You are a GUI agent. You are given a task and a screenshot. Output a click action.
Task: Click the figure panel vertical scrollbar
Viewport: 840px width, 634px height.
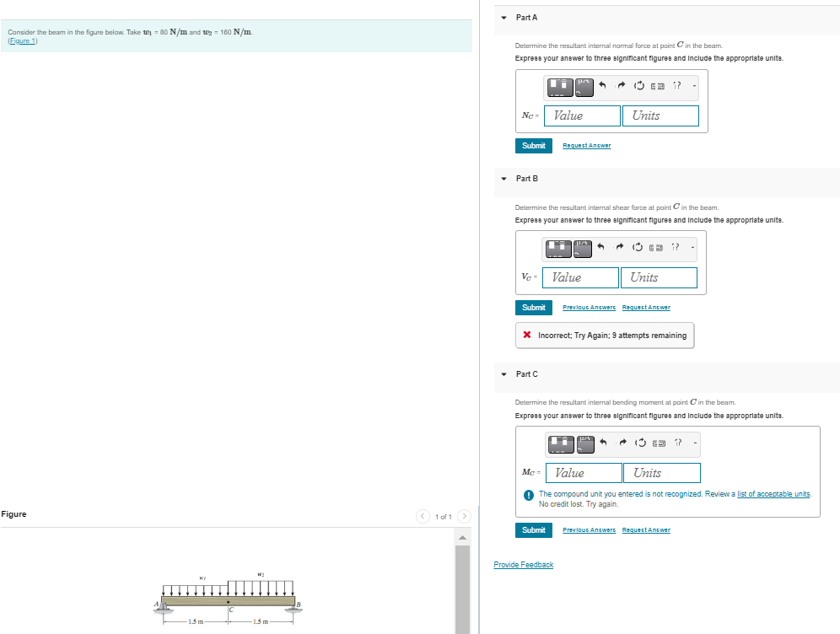[462, 589]
